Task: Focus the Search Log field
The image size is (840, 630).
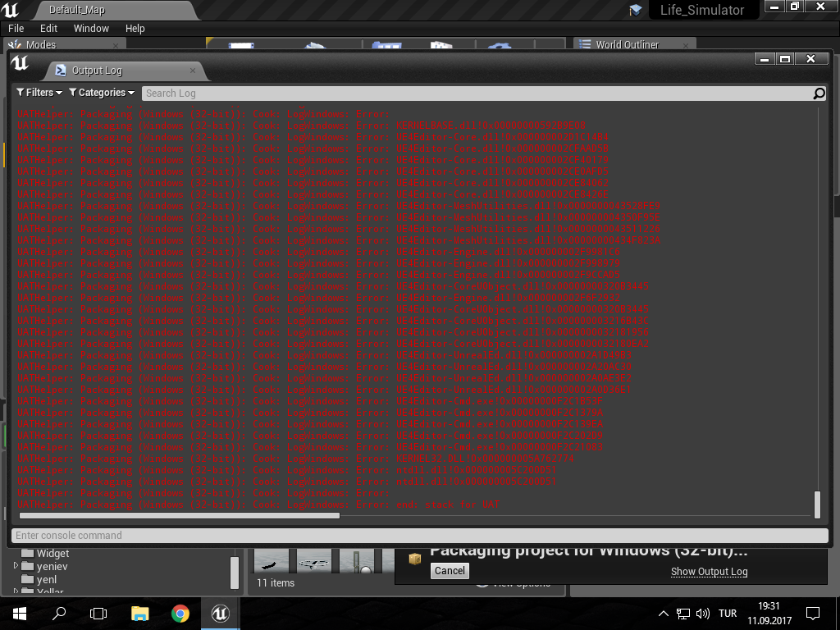Action: coord(477,94)
